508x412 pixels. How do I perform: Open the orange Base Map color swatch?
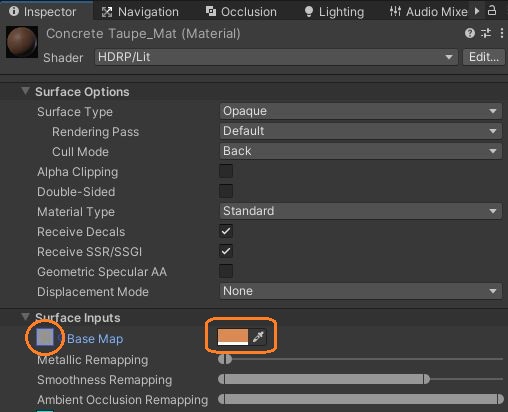[233, 337]
